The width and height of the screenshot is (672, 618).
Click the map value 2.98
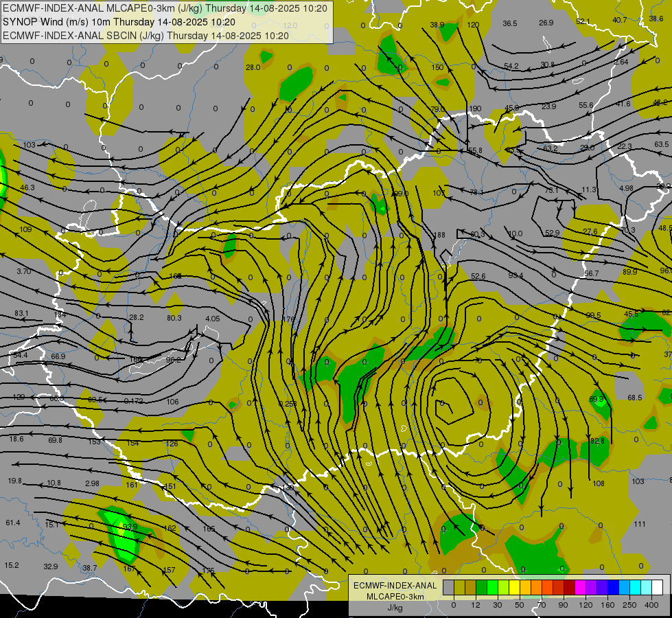pyautogui.click(x=92, y=483)
